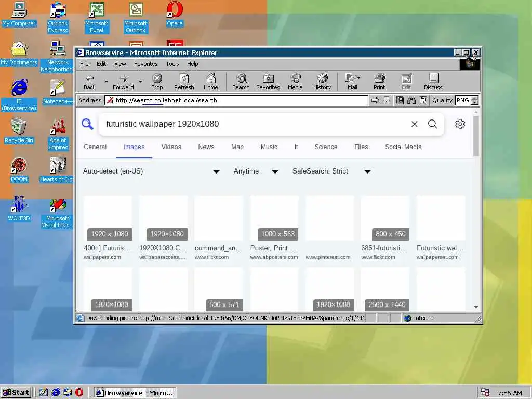Go to Home page via toolbar

(x=211, y=82)
